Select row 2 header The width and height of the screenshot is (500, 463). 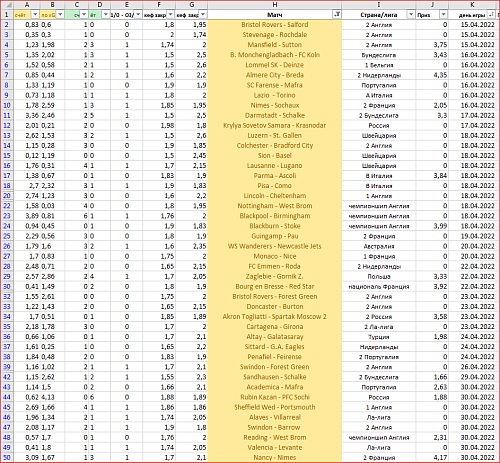pyautogui.click(x=7, y=25)
